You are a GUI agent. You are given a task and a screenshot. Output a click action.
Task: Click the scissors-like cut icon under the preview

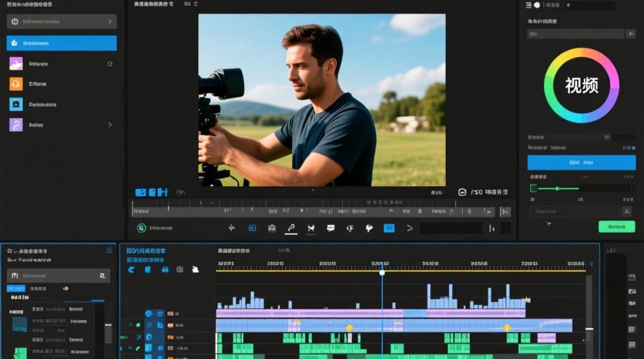pyautogui.click(x=311, y=228)
